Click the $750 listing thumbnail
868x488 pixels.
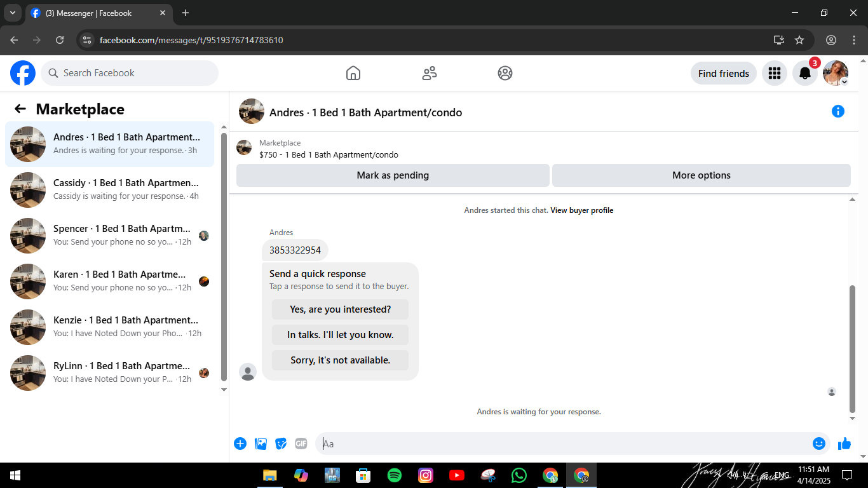[244, 147]
